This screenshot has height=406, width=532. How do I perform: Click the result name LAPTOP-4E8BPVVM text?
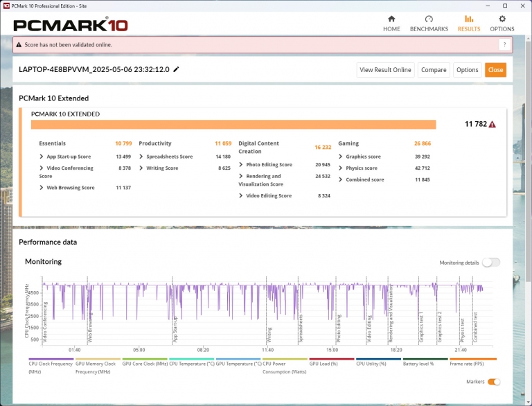point(94,69)
